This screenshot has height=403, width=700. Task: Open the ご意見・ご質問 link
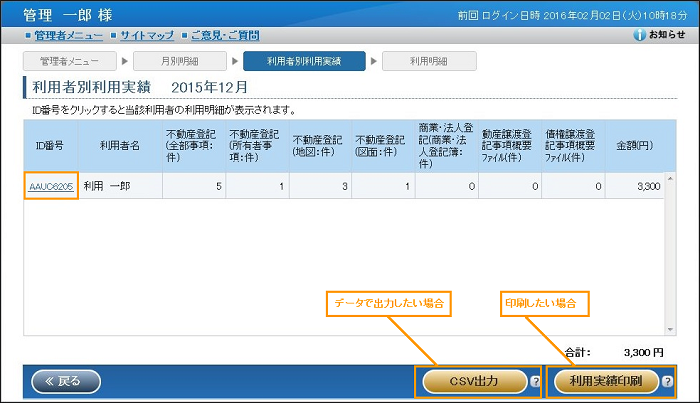tap(225, 35)
